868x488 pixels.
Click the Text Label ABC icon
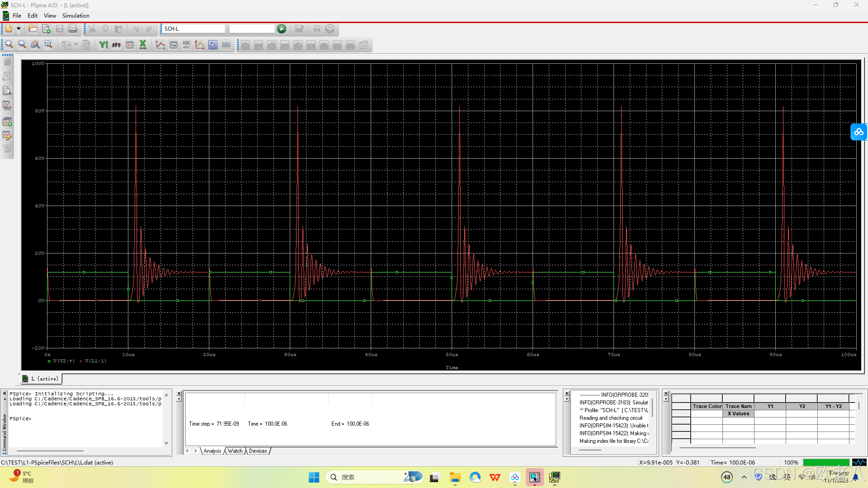pyautogui.click(x=187, y=45)
